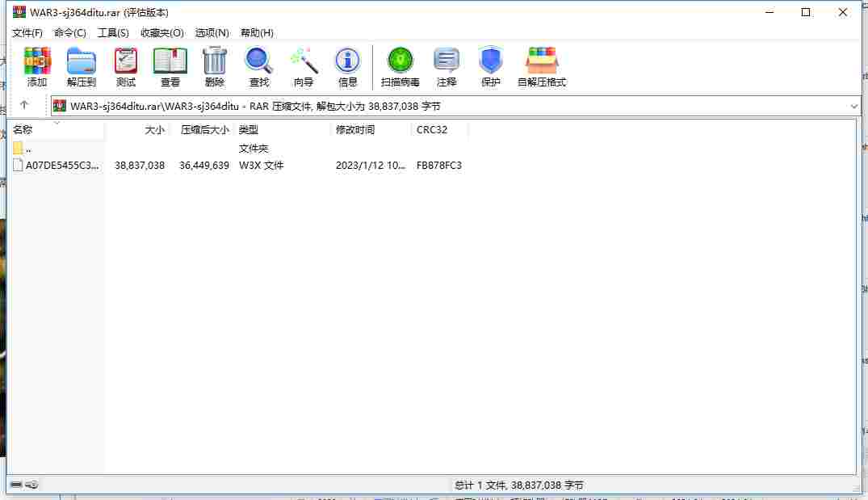868x500 pixels.
Task: Click status bar total 总计 1 文件 text
Action: (x=518, y=485)
